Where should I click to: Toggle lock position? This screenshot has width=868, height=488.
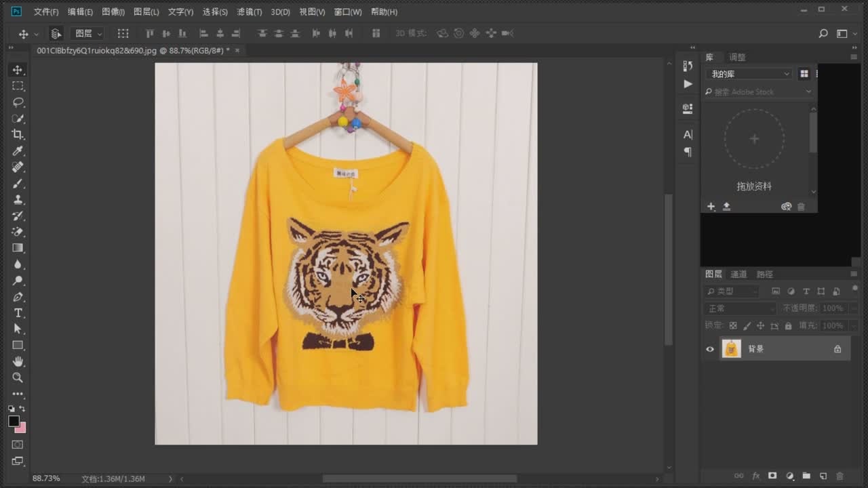point(761,326)
